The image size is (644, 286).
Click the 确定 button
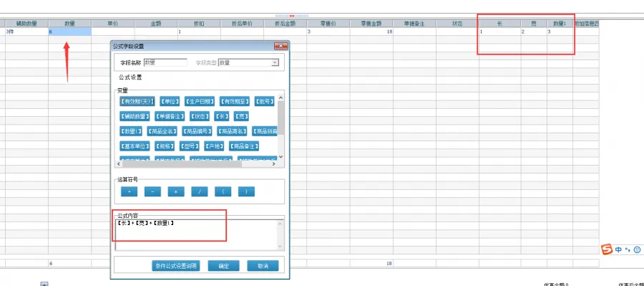pyautogui.click(x=224, y=266)
